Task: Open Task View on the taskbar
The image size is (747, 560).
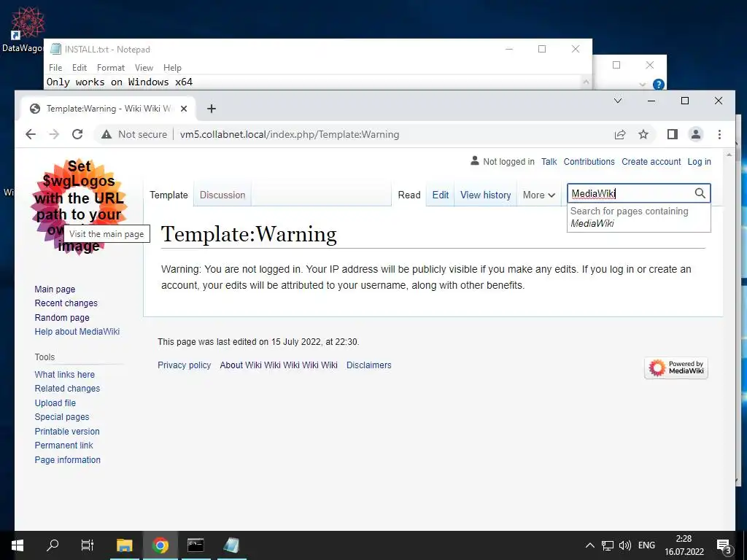Action: tap(88, 545)
